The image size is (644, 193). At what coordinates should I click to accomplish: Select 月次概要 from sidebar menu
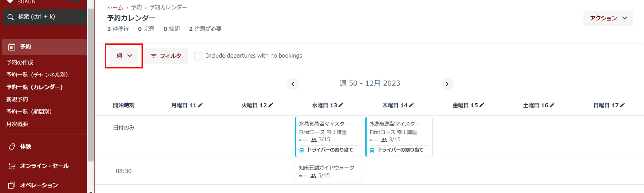tap(17, 124)
